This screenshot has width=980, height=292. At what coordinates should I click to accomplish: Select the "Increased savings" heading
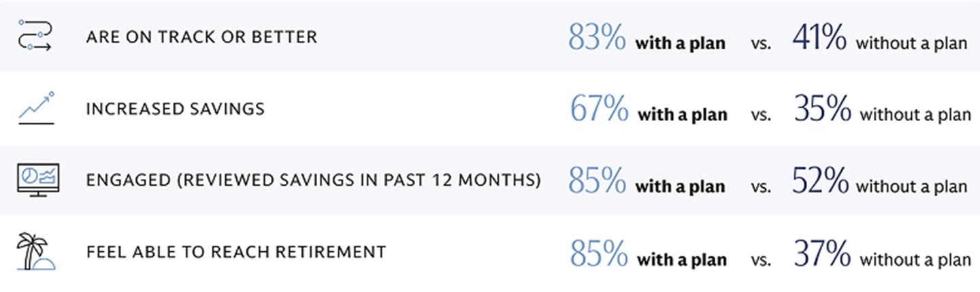[176, 109]
